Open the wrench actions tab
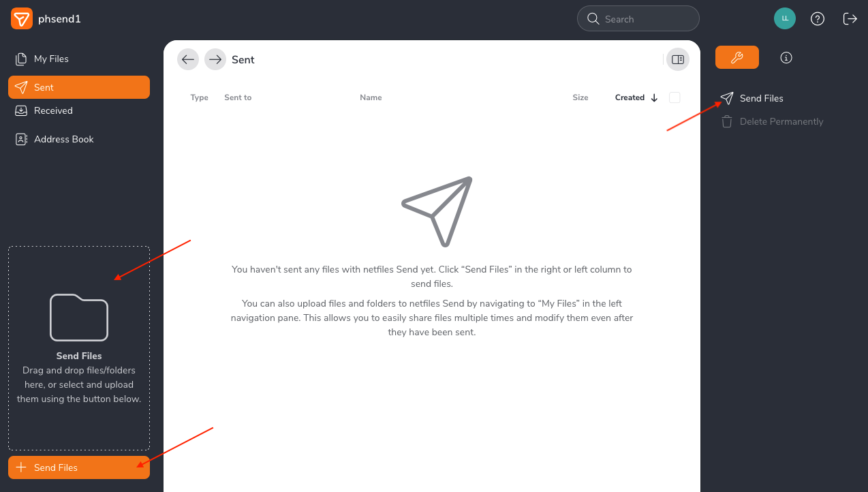This screenshot has height=492, width=868. tap(737, 58)
